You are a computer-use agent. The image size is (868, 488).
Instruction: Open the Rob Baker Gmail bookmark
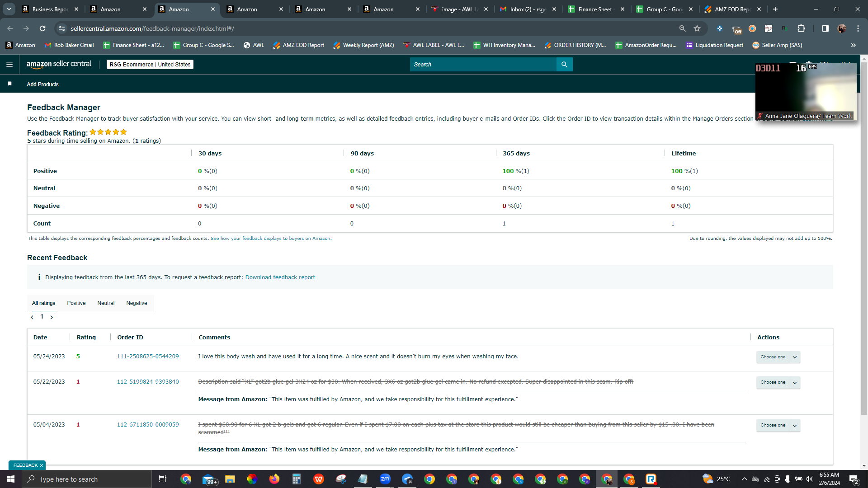tap(69, 45)
